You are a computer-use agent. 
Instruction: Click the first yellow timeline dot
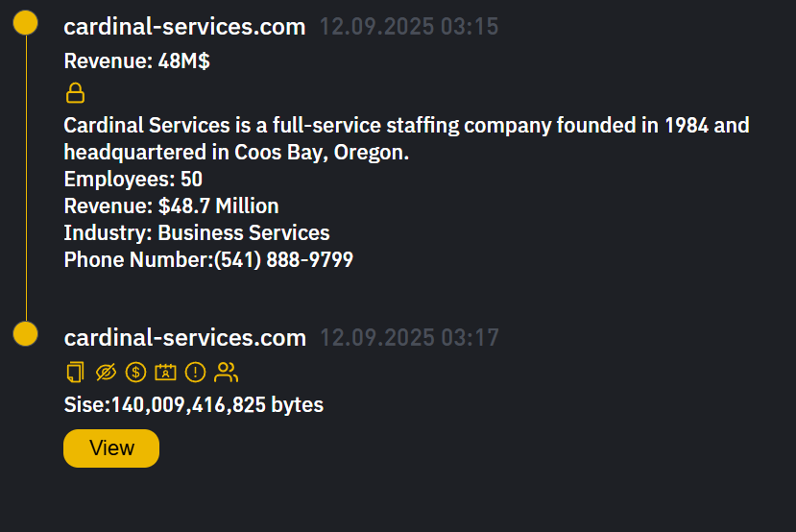(26, 23)
